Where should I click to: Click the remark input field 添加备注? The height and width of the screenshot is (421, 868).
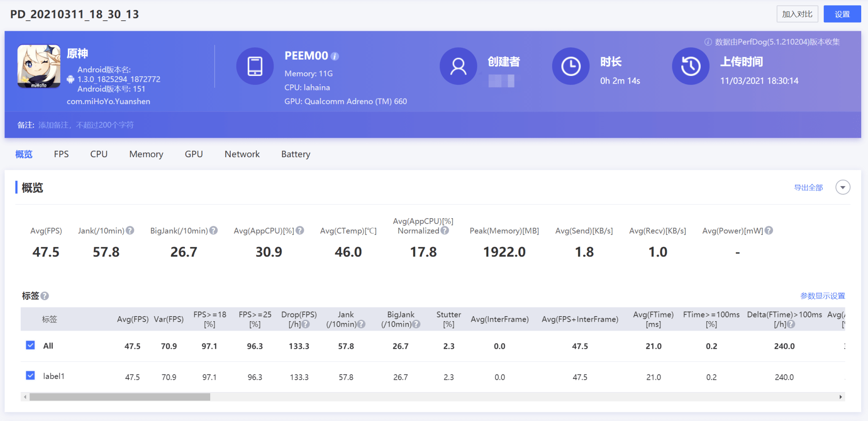click(86, 125)
